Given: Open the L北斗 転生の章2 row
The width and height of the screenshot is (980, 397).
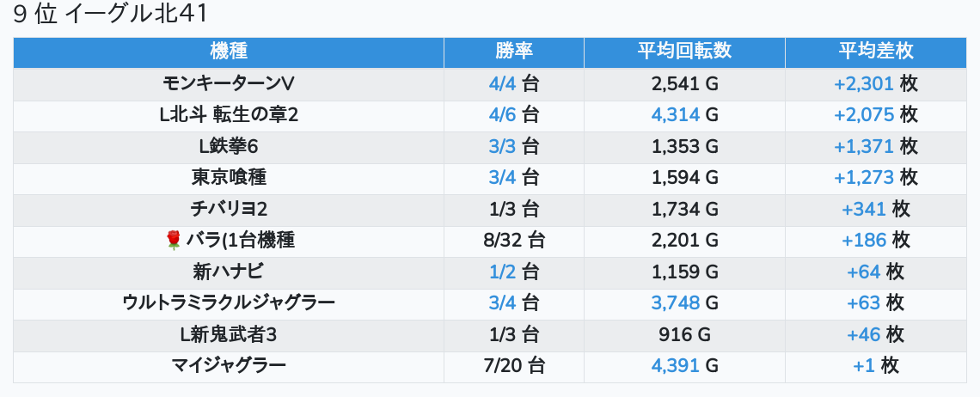Looking at the screenshot, I should [229, 115].
